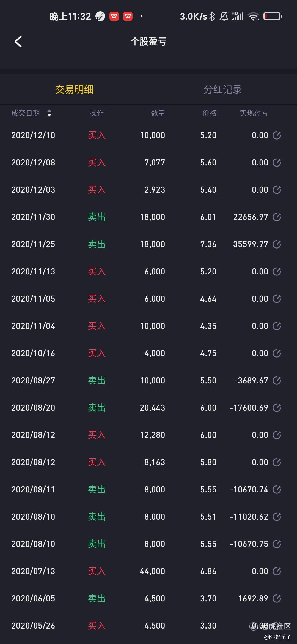Tap share icon beside 22656.97 profit

click(x=277, y=217)
